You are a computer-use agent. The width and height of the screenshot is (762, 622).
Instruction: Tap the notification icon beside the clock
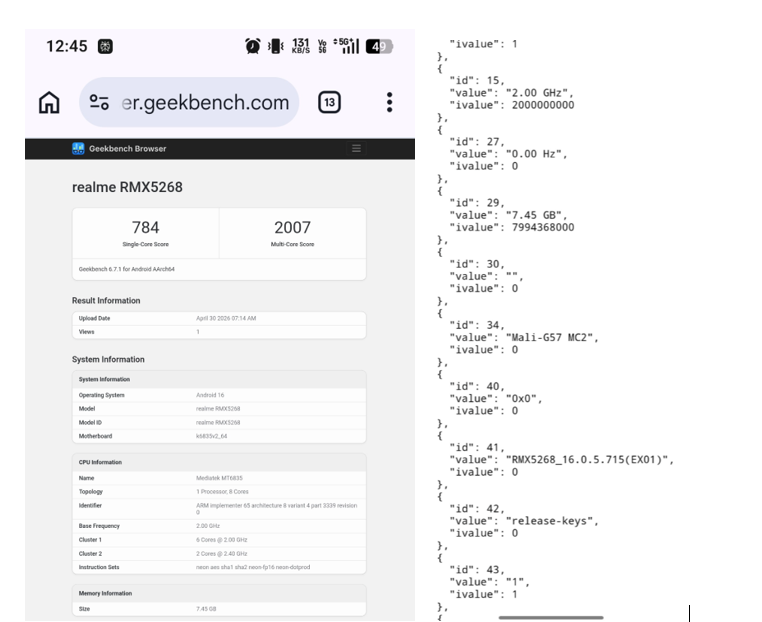105,46
